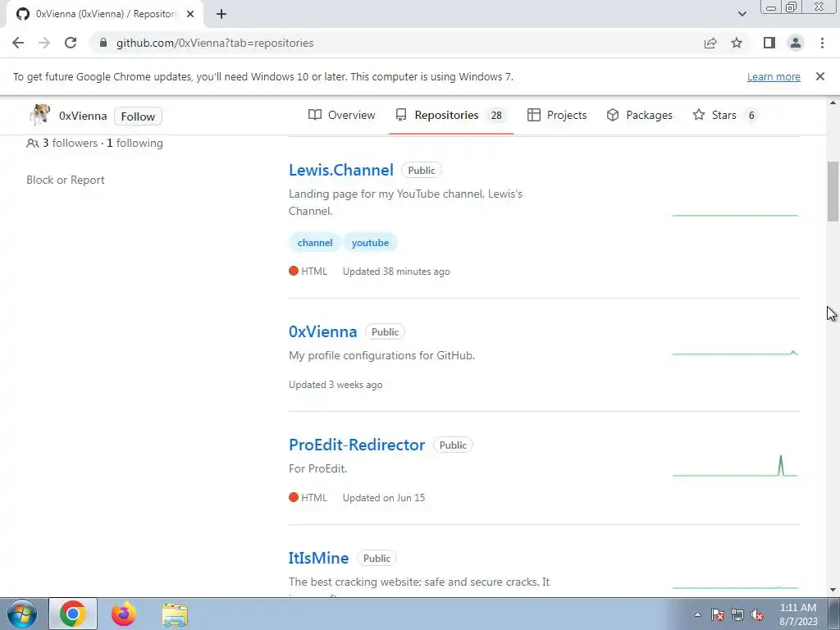Click the 'For ProEdit.' description
Image resolution: width=840 pixels, height=630 pixels.
318,468
